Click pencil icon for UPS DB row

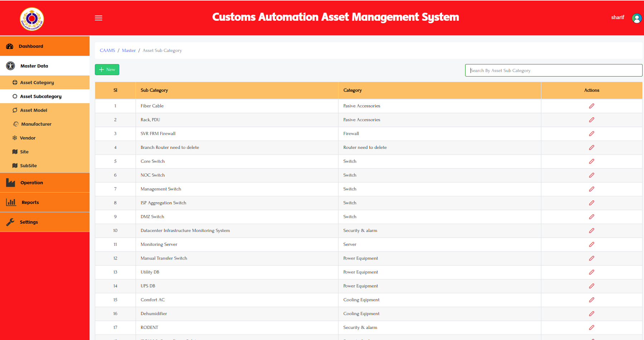(591, 286)
